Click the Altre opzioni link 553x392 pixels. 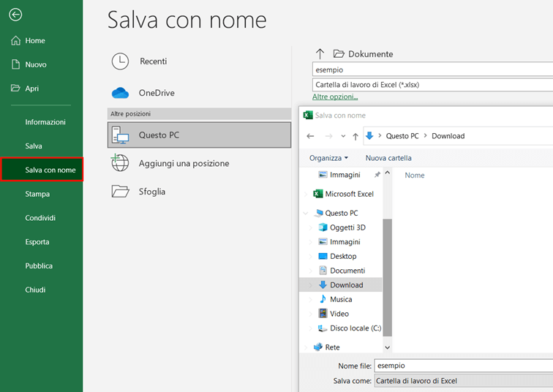pyautogui.click(x=335, y=97)
